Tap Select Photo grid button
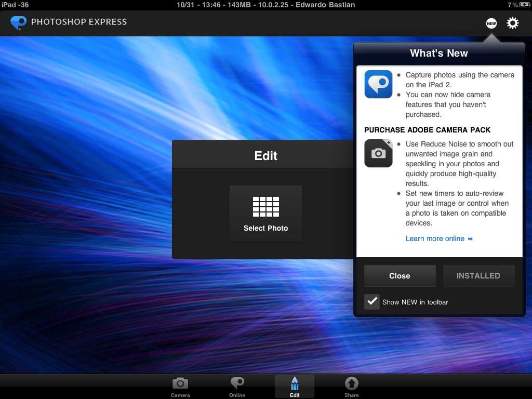This screenshot has width=532, height=399. [265, 214]
